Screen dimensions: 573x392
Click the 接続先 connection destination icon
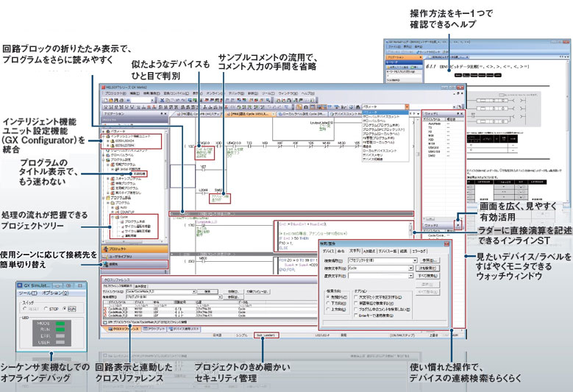coord(104,264)
